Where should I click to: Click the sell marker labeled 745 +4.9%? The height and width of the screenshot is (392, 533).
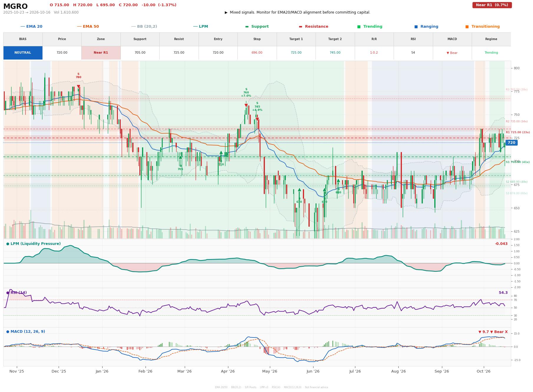click(257, 119)
